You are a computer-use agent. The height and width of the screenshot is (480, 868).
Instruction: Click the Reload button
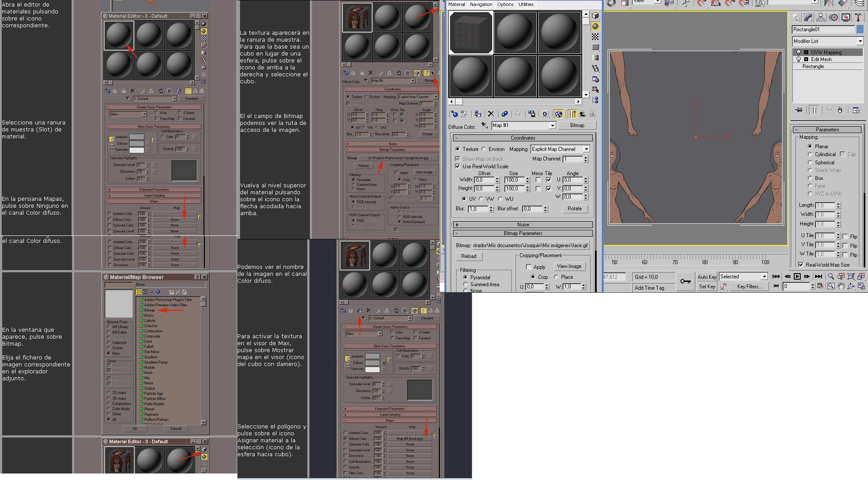(469, 256)
